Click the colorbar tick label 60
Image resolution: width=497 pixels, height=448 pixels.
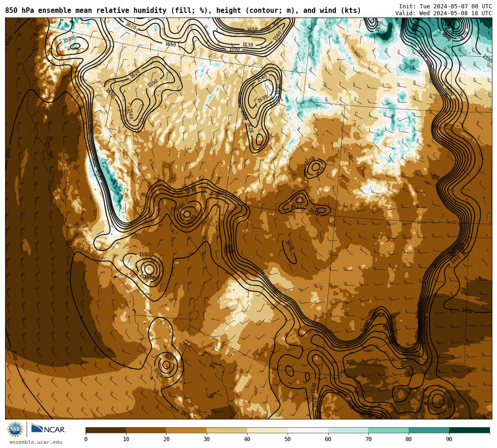328,439
